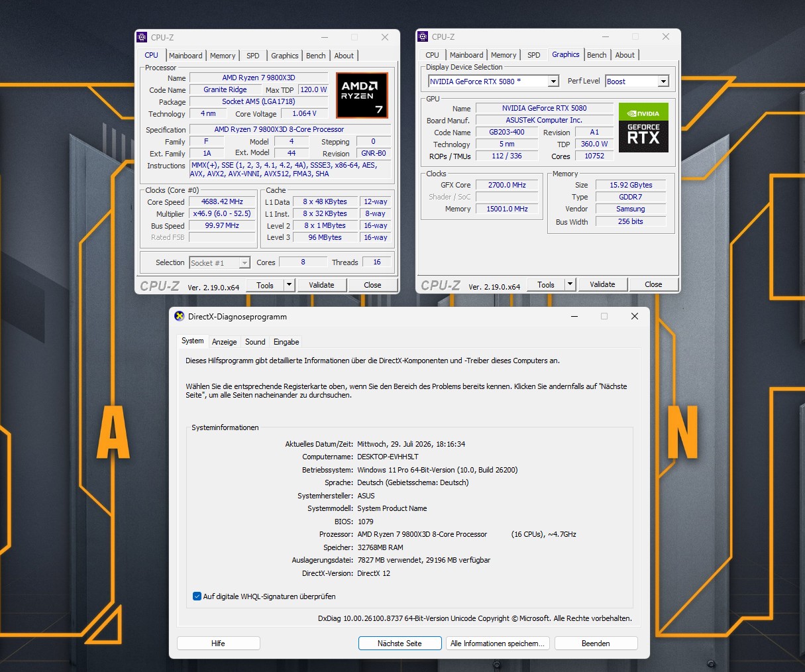
Task: Minimize the DirectX-Diagnoseprogramm window
Action: [574, 316]
